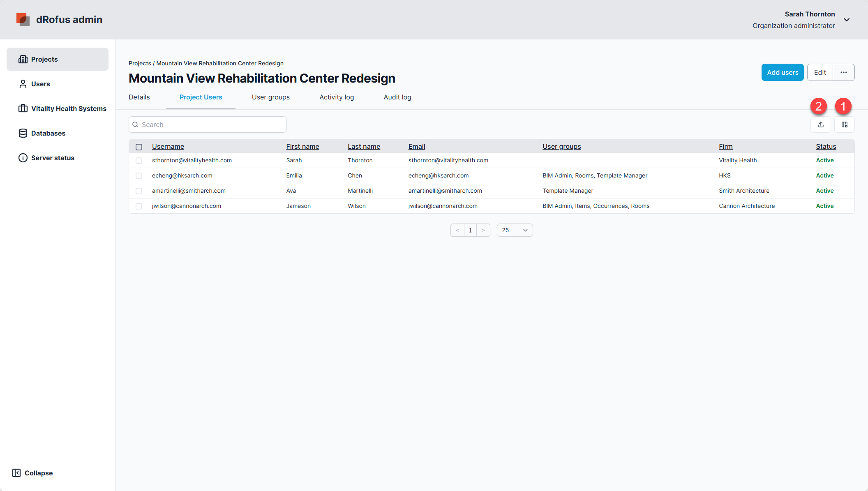Click the dRofus logo icon
Image resolution: width=868 pixels, height=491 pixels.
tap(23, 19)
